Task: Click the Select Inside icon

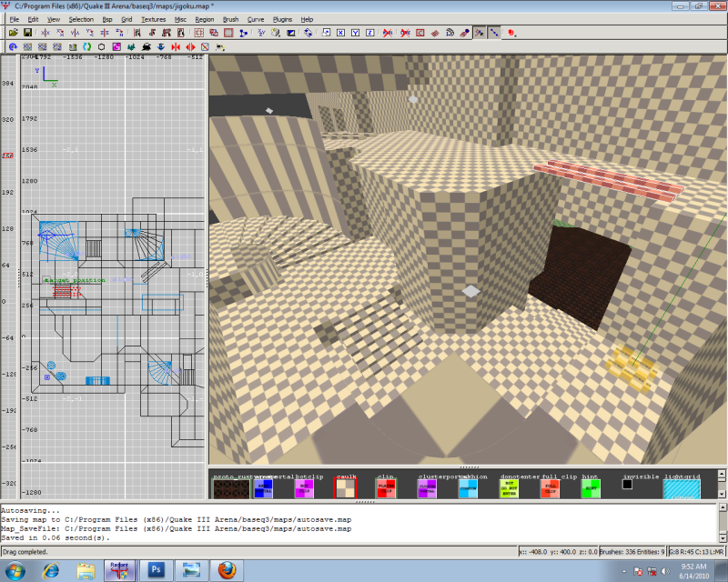Action: click(x=180, y=33)
